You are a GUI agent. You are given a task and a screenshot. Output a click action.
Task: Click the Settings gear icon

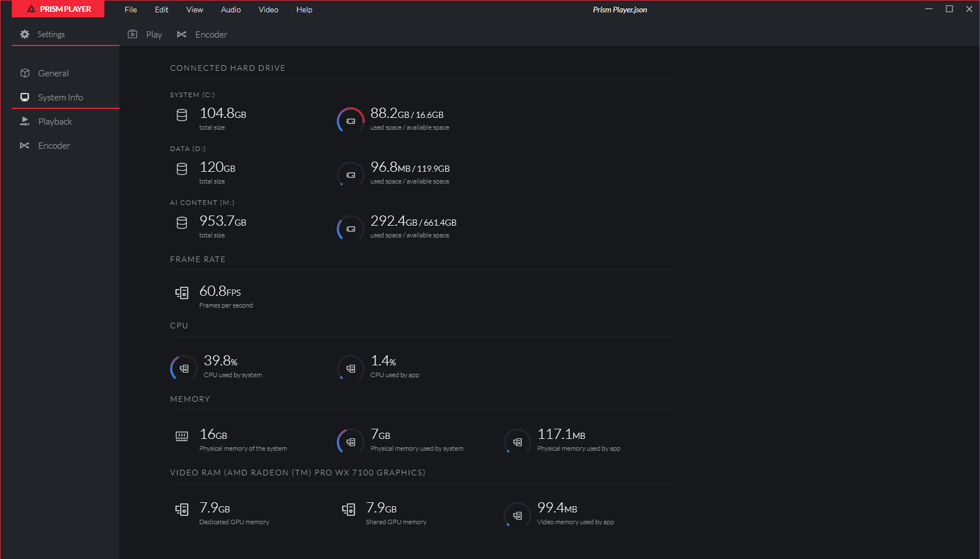click(25, 34)
